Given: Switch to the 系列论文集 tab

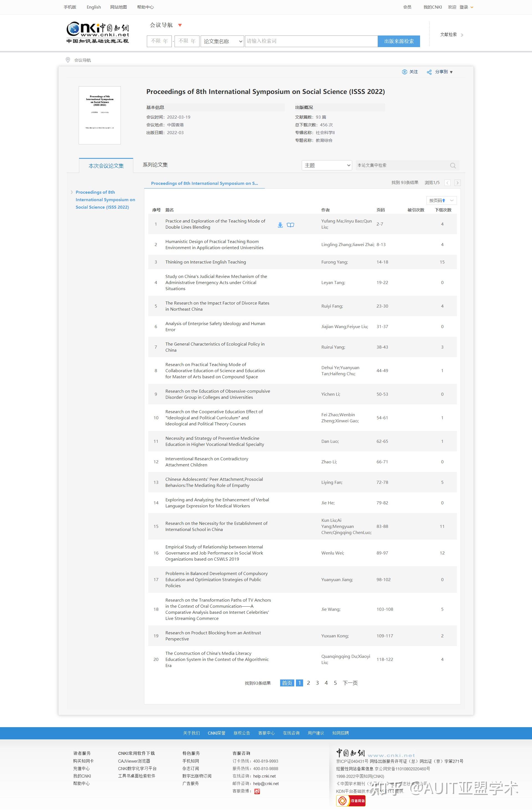Looking at the screenshot, I should pyautogui.click(x=155, y=165).
